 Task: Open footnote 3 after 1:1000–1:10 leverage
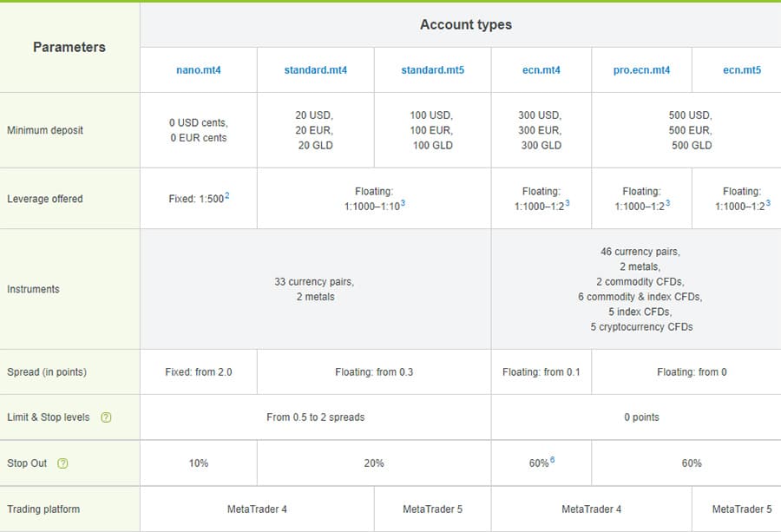[404, 204]
